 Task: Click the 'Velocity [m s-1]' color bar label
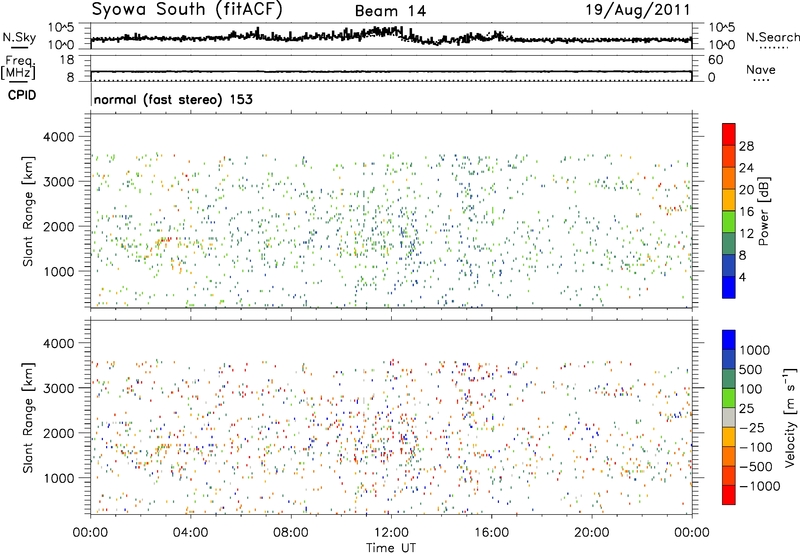coord(790,417)
